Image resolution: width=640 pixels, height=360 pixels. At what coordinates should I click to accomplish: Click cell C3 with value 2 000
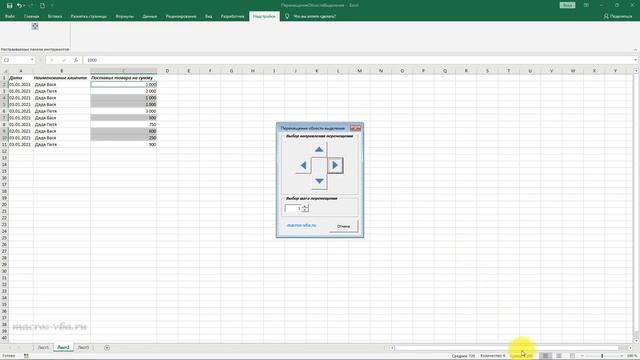[x=124, y=91]
